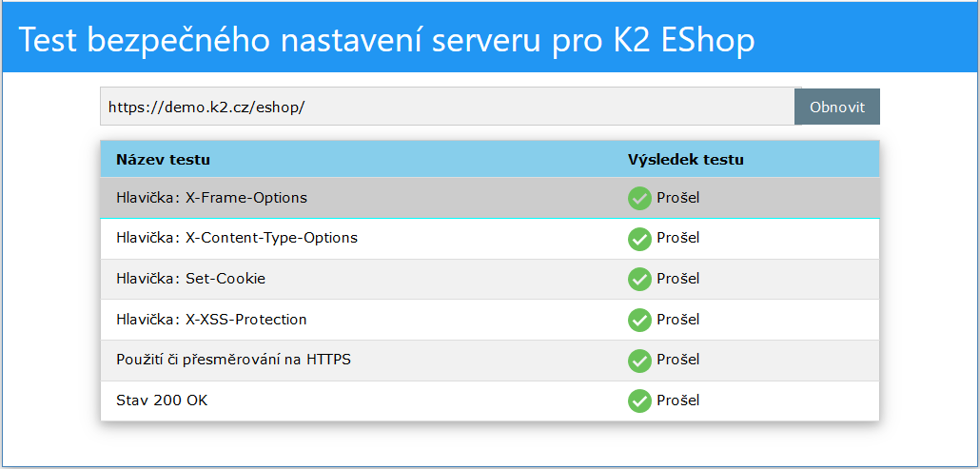Click Prošel text in the Set-Cookie row
980x469 pixels.
tap(678, 279)
